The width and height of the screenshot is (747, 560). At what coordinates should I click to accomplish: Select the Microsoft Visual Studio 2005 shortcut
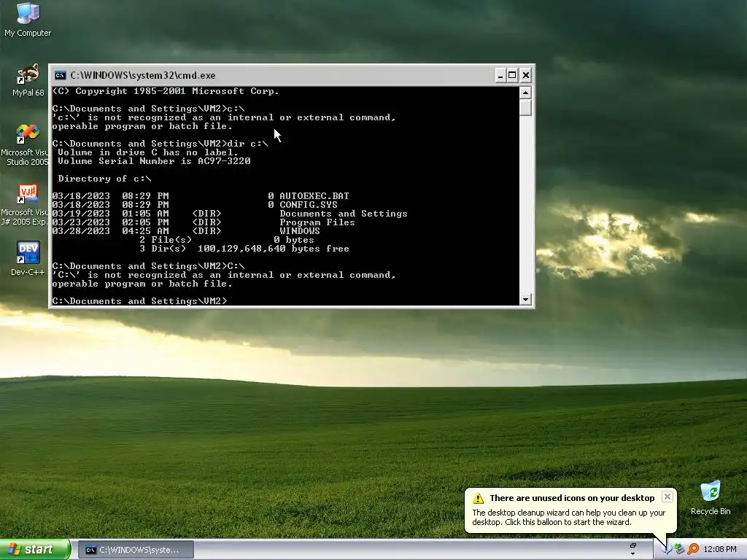tap(25, 145)
